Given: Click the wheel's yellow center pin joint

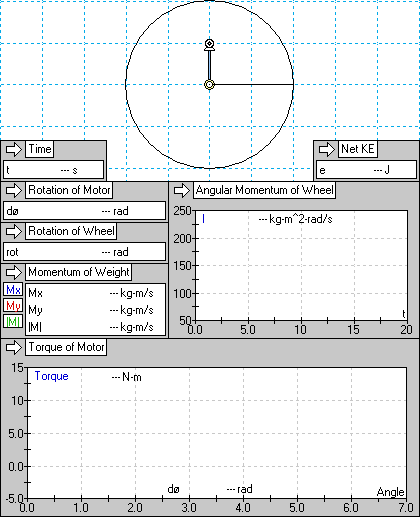Looking at the screenshot, I should 209,85.
